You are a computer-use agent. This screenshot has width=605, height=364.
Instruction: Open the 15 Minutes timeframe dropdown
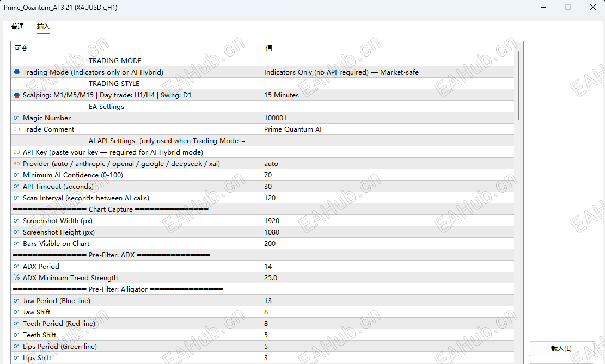[x=388, y=95]
